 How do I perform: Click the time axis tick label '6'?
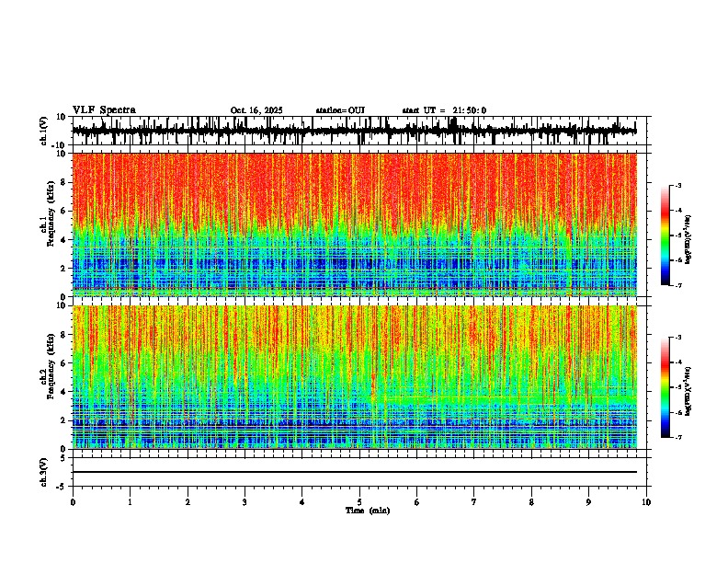coord(417,502)
